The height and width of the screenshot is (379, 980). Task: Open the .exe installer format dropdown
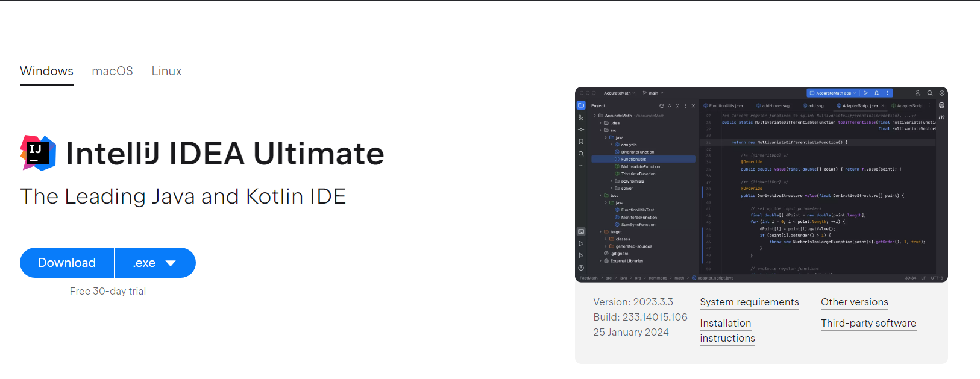point(155,263)
